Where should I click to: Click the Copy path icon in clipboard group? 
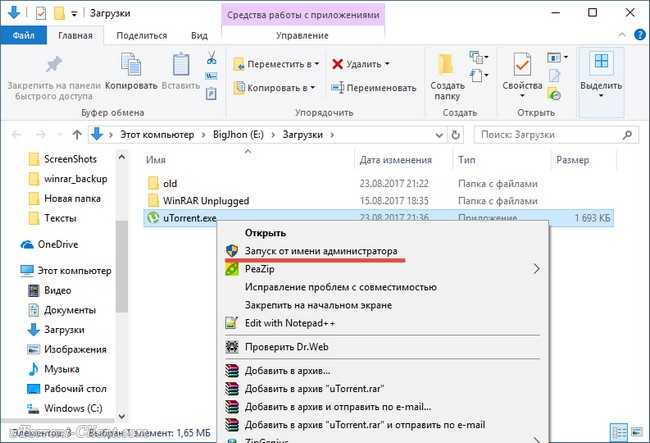(x=211, y=76)
